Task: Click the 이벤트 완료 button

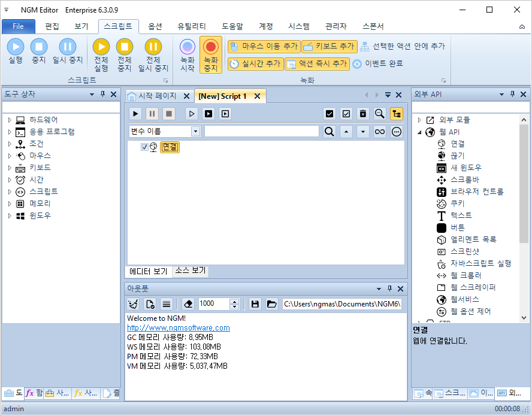Action: (x=377, y=63)
